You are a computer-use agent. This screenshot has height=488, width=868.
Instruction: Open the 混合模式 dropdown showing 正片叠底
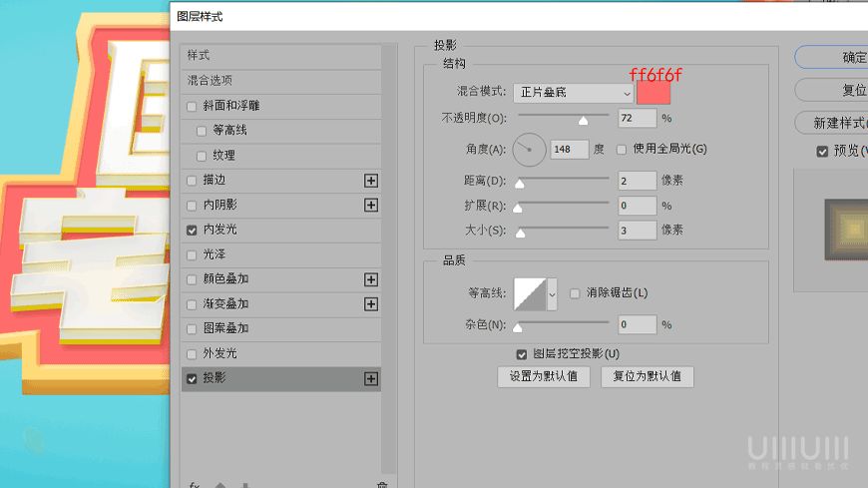coord(573,93)
